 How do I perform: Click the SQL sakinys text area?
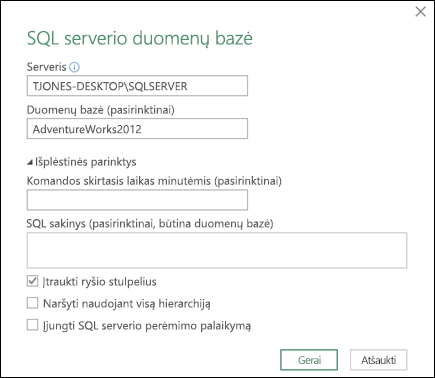pos(217,250)
